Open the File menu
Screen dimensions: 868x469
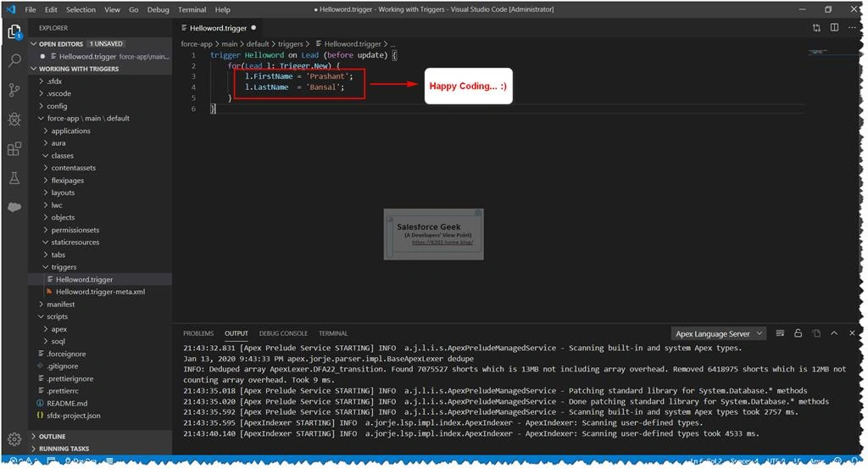[x=31, y=9]
